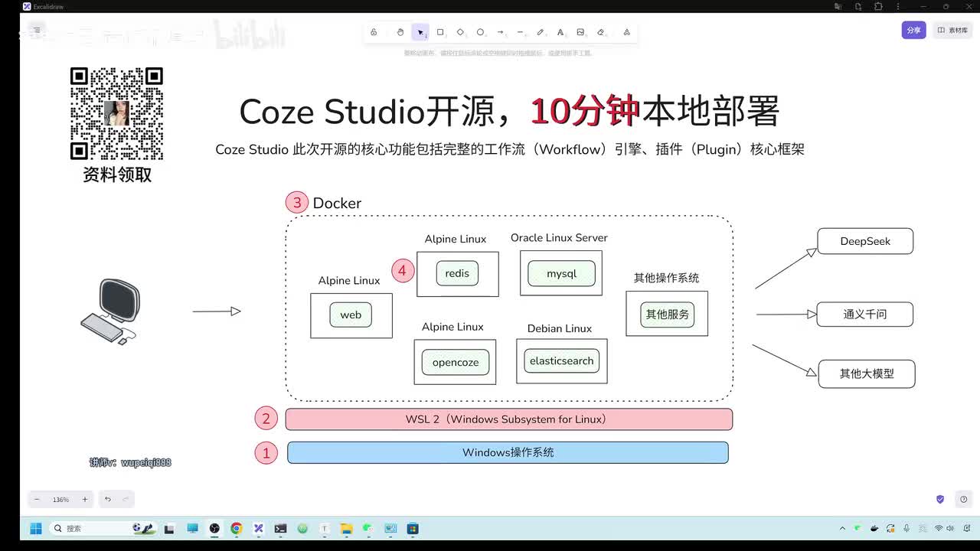The image size is (980, 551).
Task: Open WeChat from the taskbar
Action: pyautogui.click(x=368, y=528)
